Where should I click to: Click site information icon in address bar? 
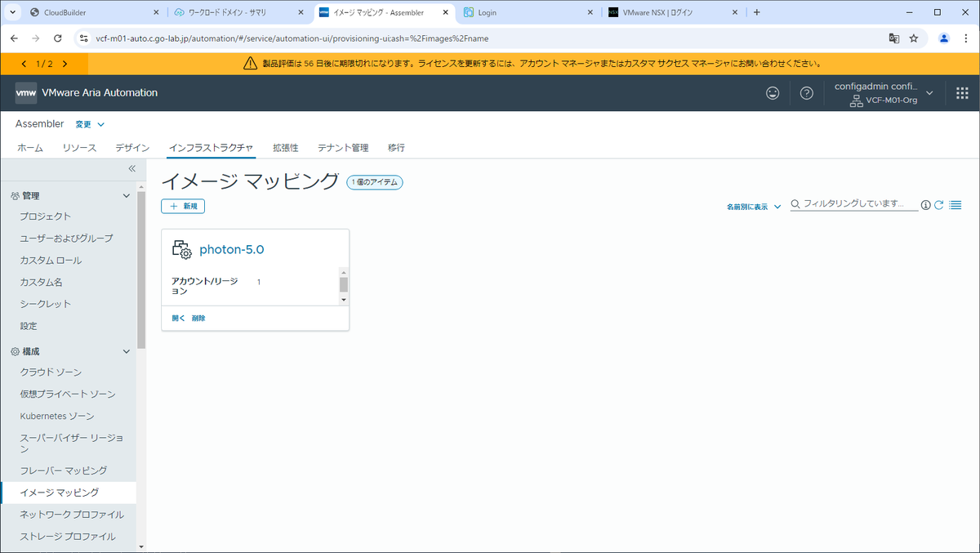pos(83,38)
